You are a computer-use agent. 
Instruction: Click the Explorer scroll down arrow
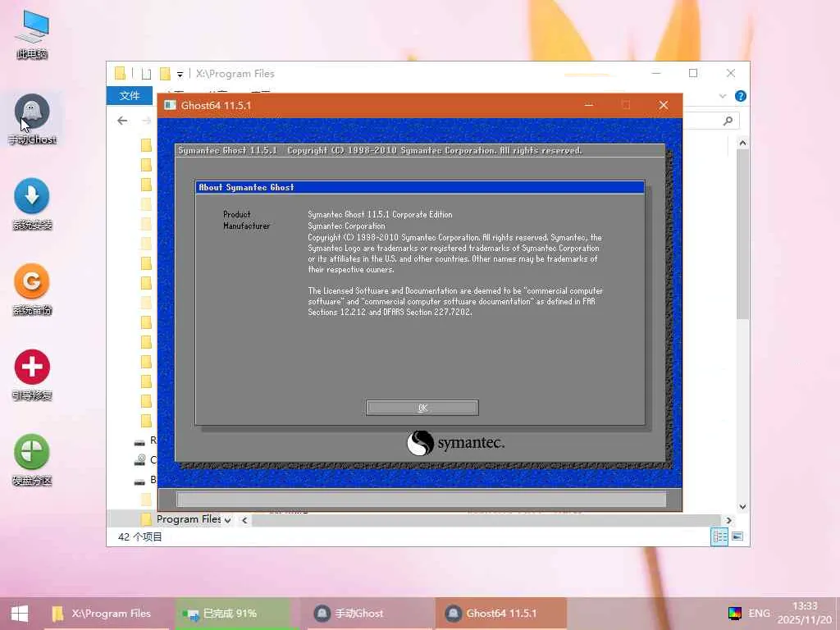(x=742, y=506)
